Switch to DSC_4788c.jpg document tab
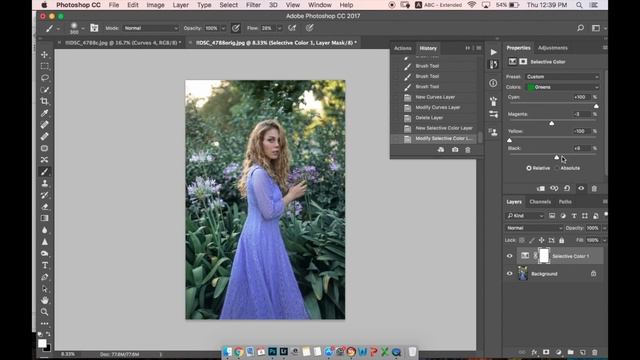This screenshot has height=360, width=640. (122, 42)
